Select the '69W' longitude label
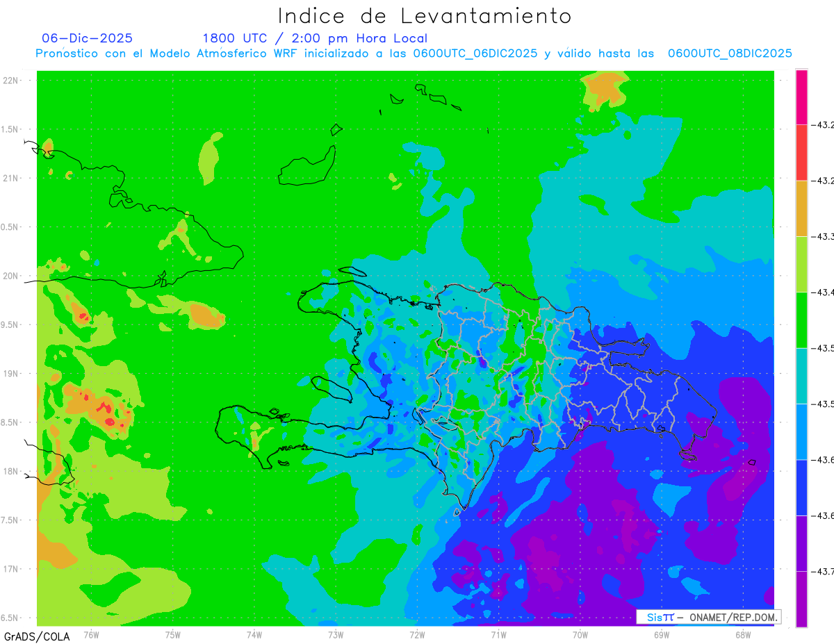 pyautogui.click(x=662, y=634)
